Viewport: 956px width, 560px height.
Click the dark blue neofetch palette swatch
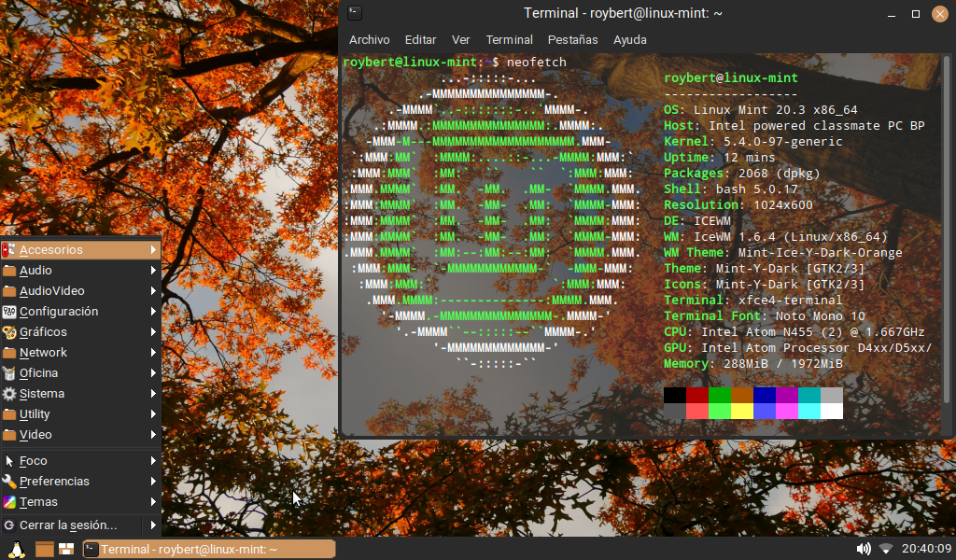(x=765, y=396)
